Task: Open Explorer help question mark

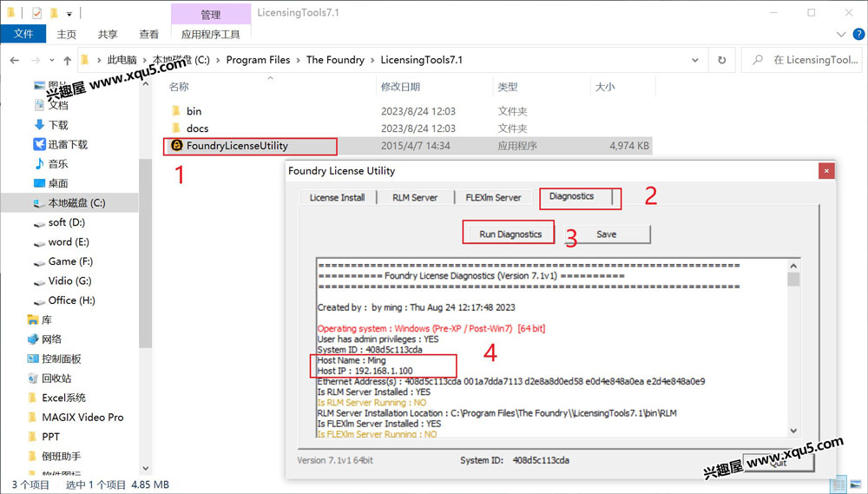Action: click(858, 35)
